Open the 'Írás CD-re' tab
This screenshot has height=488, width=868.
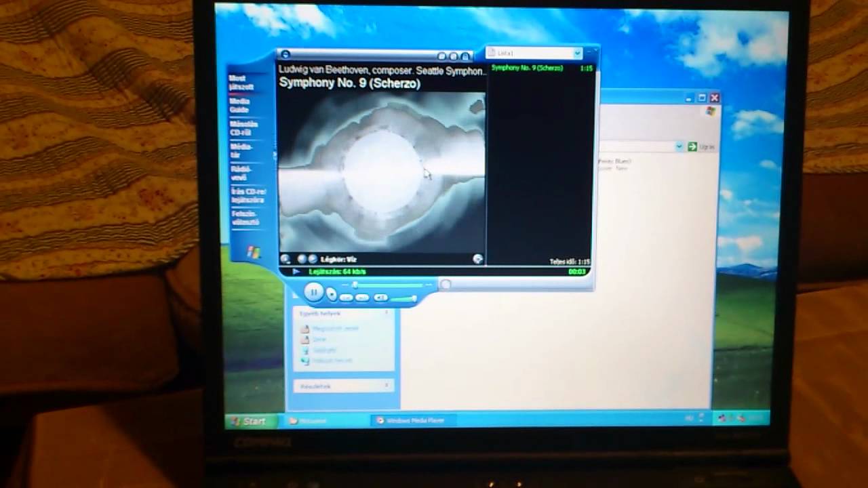tap(248, 196)
